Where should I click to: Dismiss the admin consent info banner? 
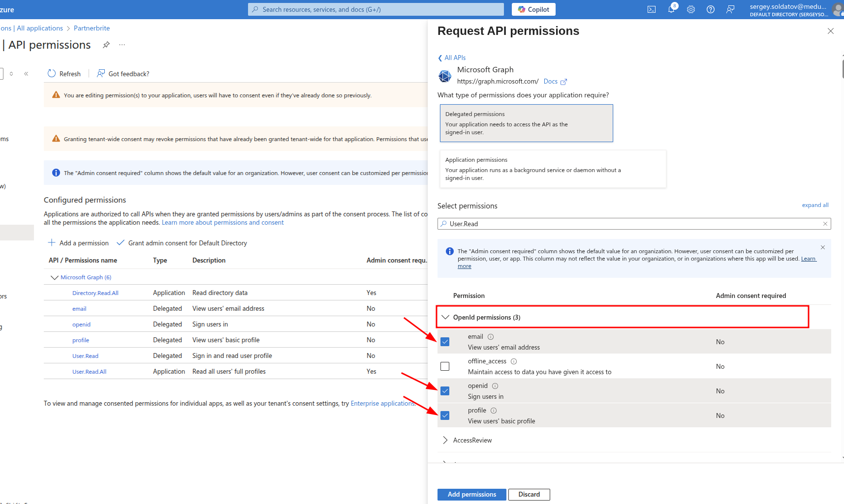pos(823,247)
